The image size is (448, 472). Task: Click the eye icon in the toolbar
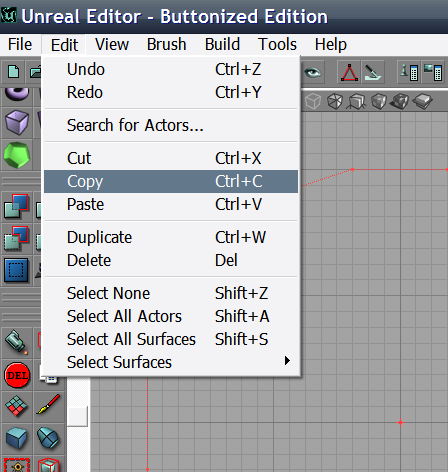click(x=312, y=72)
